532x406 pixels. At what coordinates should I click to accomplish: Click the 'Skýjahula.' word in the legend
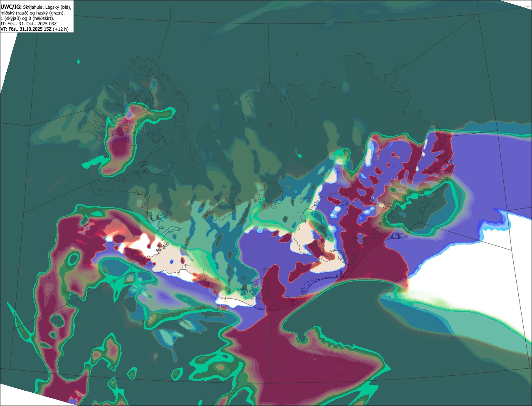[34, 7]
